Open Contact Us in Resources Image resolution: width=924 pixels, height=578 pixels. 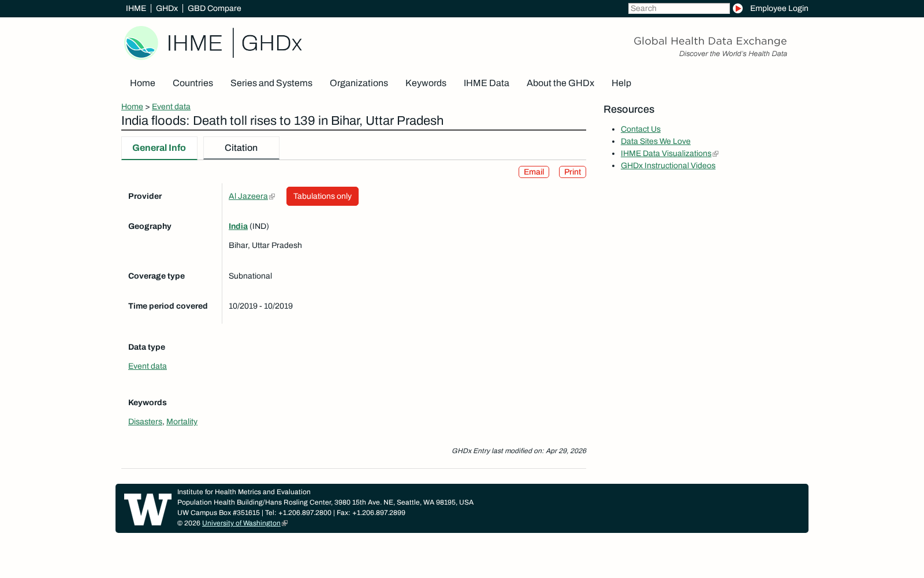pos(640,129)
